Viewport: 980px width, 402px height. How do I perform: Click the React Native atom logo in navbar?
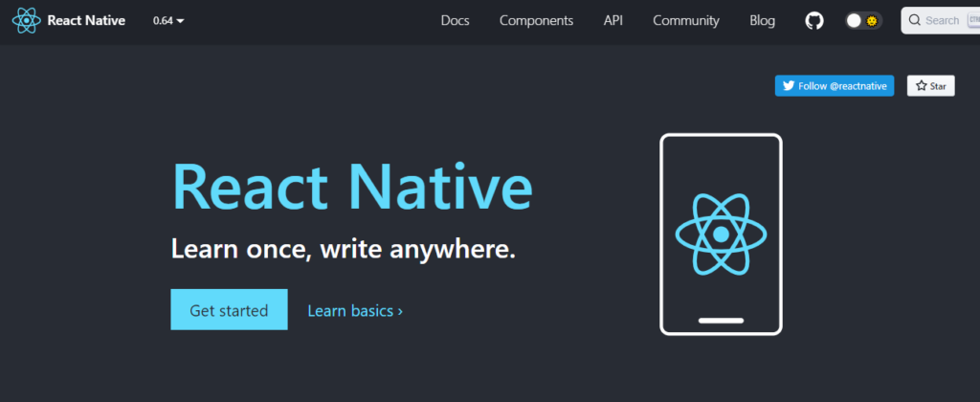coord(26,21)
